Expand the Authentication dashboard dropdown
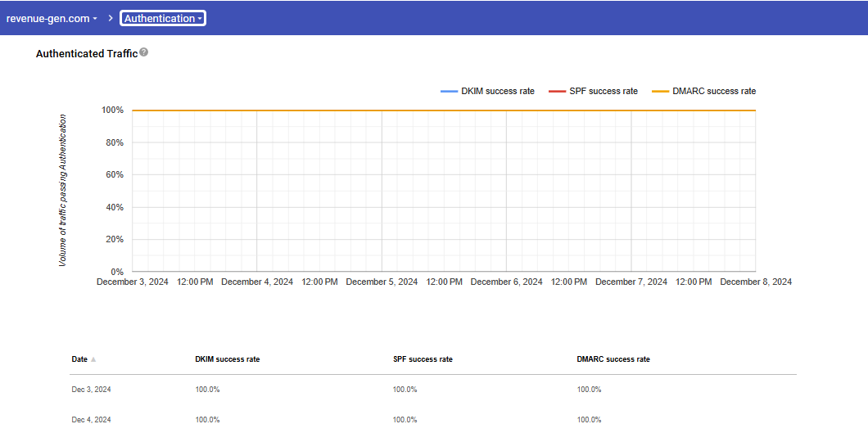The height and width of the screenshot is (442, 868). click(x=163, y=18)
